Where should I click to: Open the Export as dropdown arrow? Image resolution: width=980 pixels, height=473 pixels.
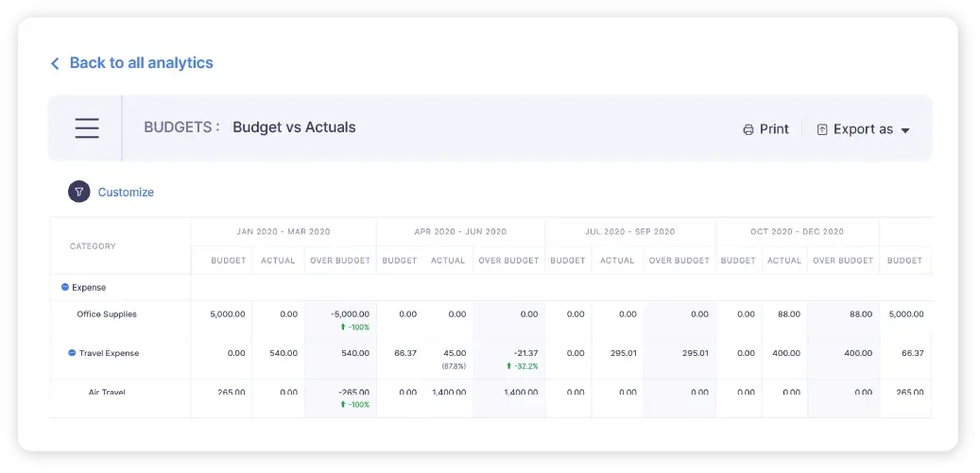[905, 130]
